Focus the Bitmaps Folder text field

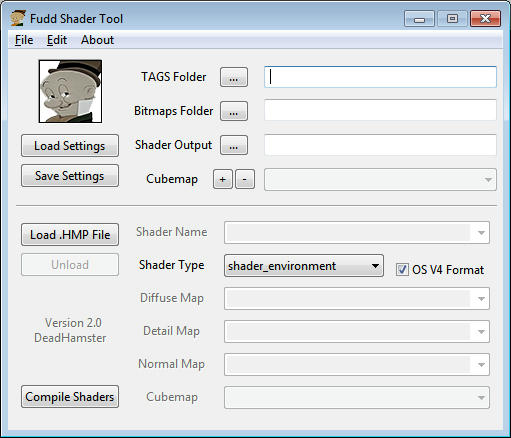[380, 111]
